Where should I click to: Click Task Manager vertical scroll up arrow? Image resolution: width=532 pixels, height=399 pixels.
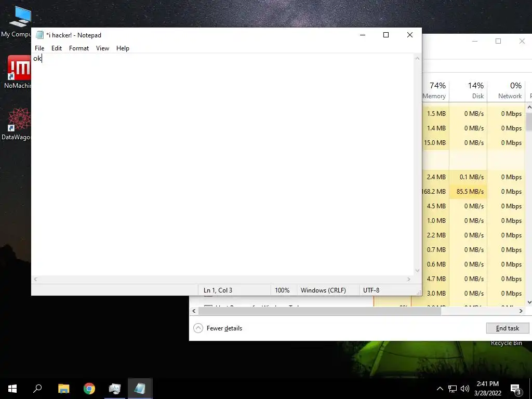pos(529,107)
